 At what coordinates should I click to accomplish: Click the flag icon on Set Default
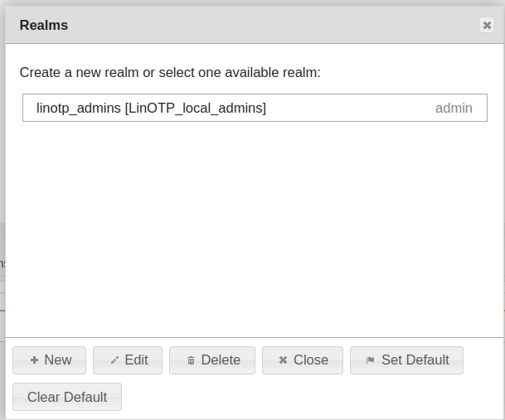371,360
